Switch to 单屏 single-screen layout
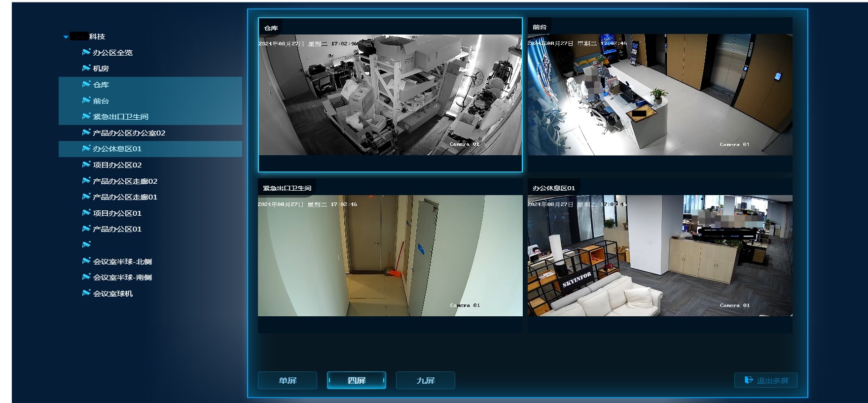 (x=288, y=380)
